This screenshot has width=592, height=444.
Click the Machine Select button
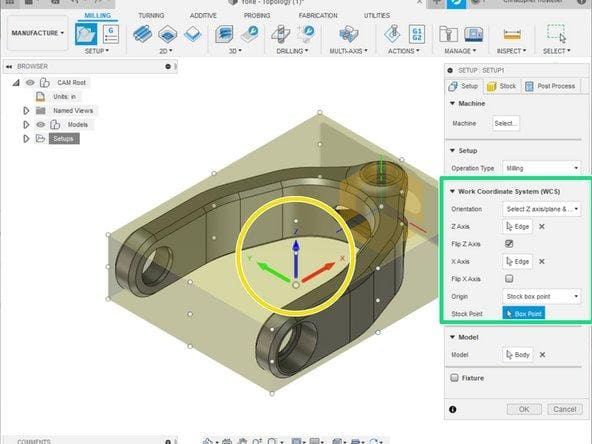click(506, 123)
